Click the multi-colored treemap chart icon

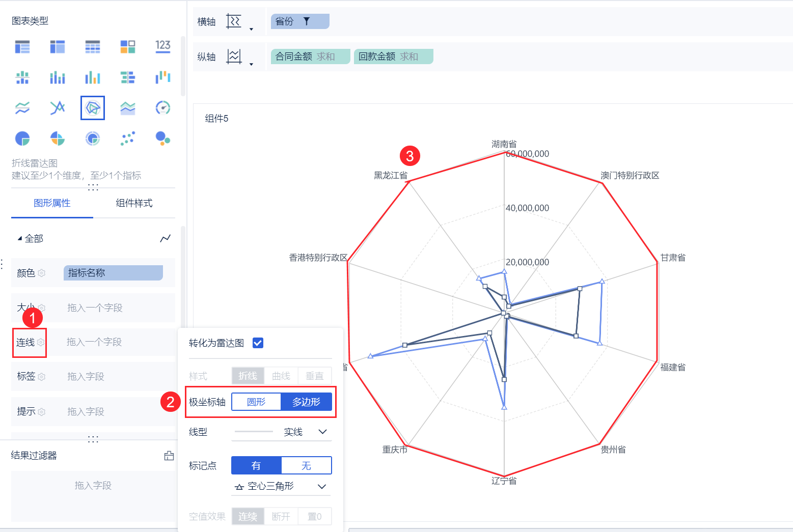click(128, 47)
